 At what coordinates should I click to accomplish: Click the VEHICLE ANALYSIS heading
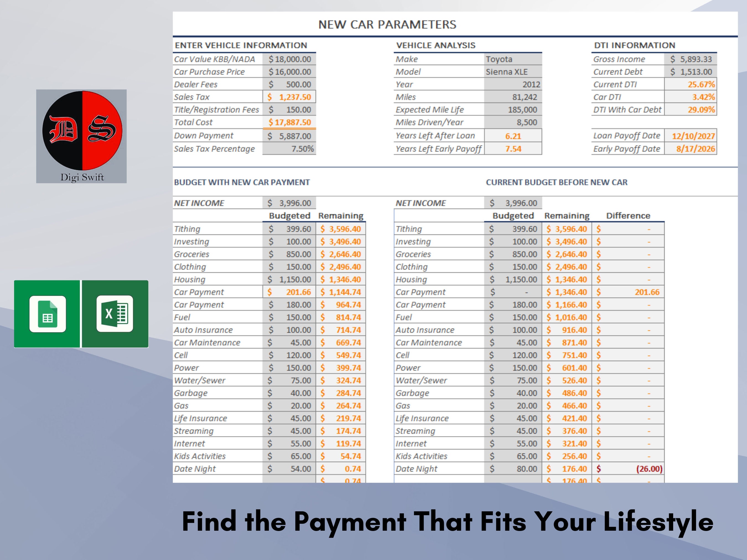[x=436, y=45]
